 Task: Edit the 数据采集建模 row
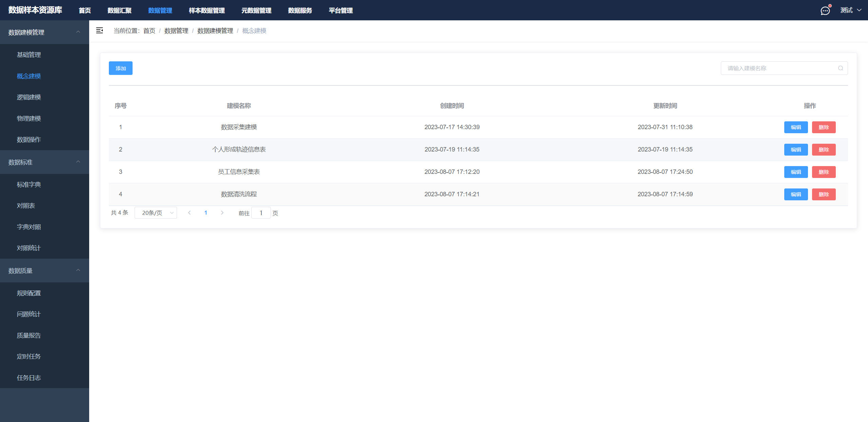[x=796, y=127]
